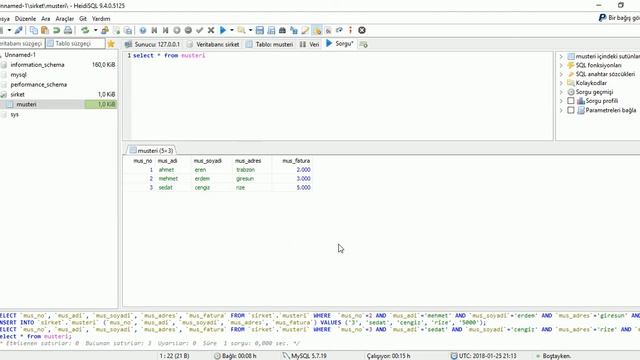Expand SQL anahtar sözcükleri node
Viewport: 640px width, 360px height.
(561, 74)
